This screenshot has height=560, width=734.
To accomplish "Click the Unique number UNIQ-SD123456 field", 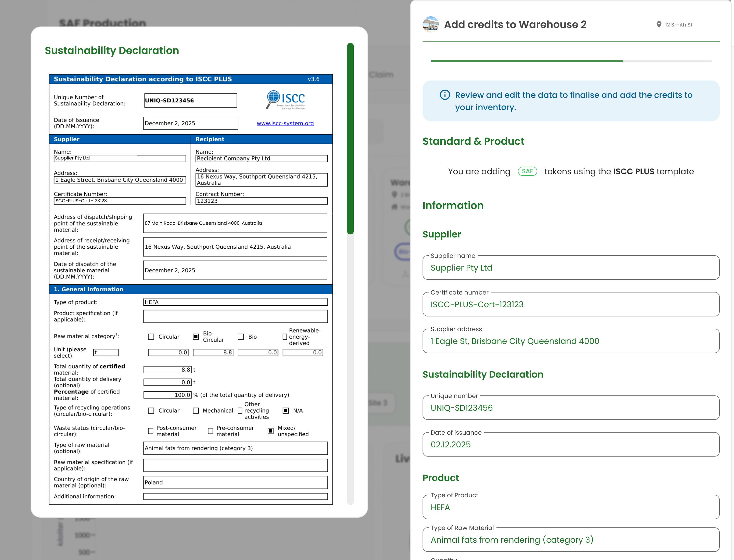I will pyautogui.click(x=571, y=408).
